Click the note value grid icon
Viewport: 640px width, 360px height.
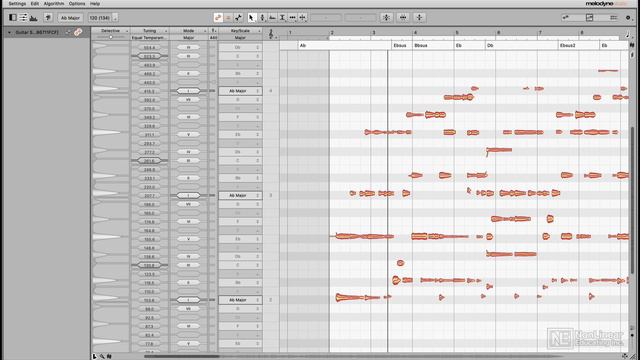click(627, 35)
